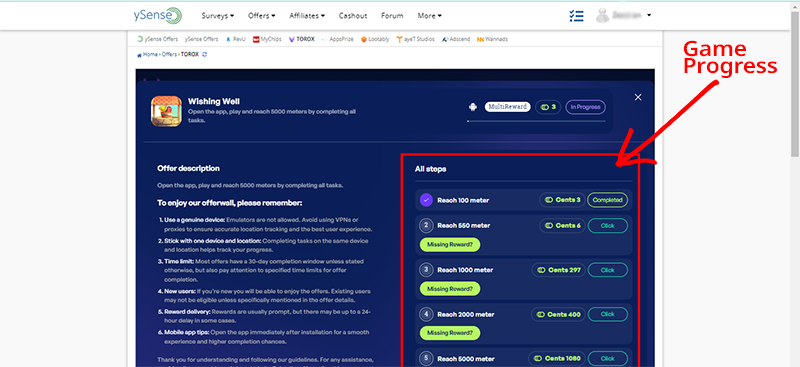Screen dimensions: 800x367
Task: Click the MultiReward badge
Action: click(508, 107)
